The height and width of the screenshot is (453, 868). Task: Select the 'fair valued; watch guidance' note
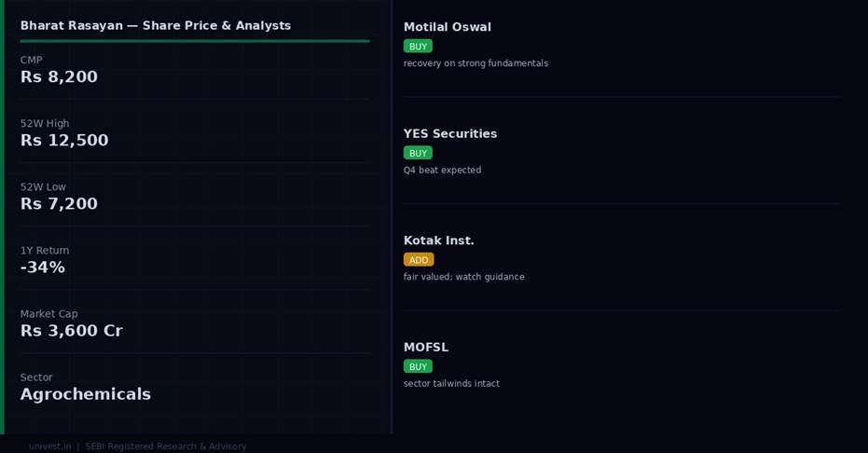click(x=464, y=277)
